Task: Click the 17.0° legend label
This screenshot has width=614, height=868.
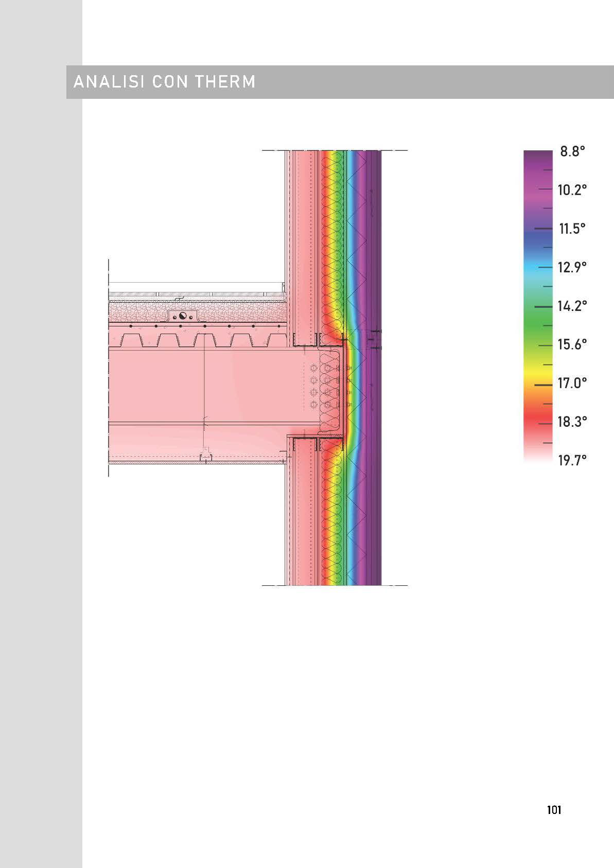Action: pyautogui.click(x=572, y=383)
